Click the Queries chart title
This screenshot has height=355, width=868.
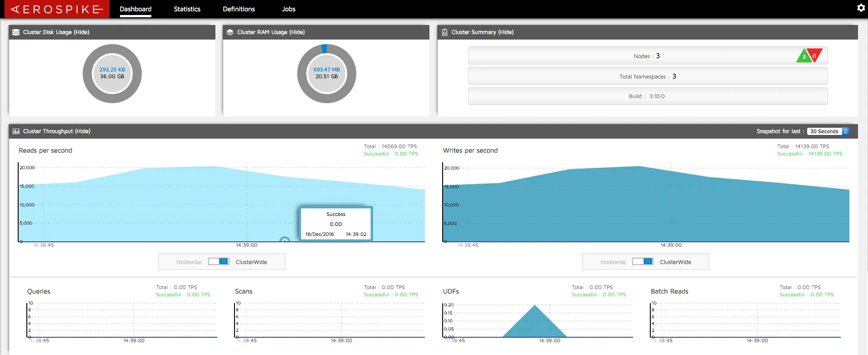pos(39,291)
